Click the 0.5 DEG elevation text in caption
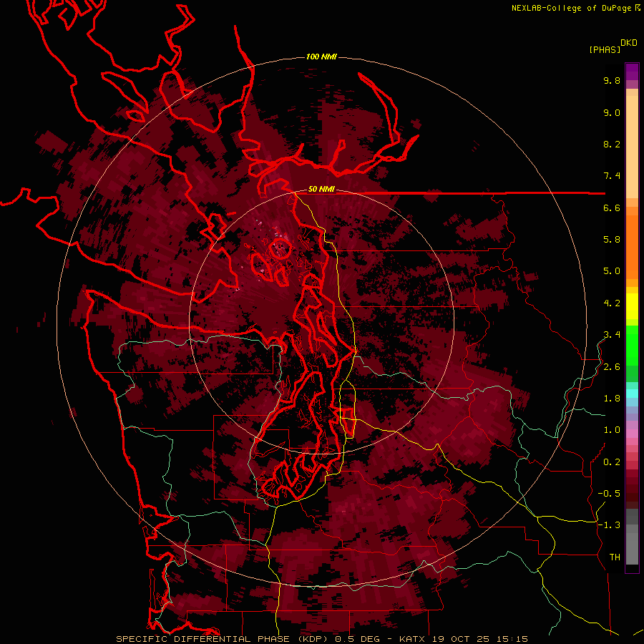This screenshot has width=644, height=644. tap(357, 639)
